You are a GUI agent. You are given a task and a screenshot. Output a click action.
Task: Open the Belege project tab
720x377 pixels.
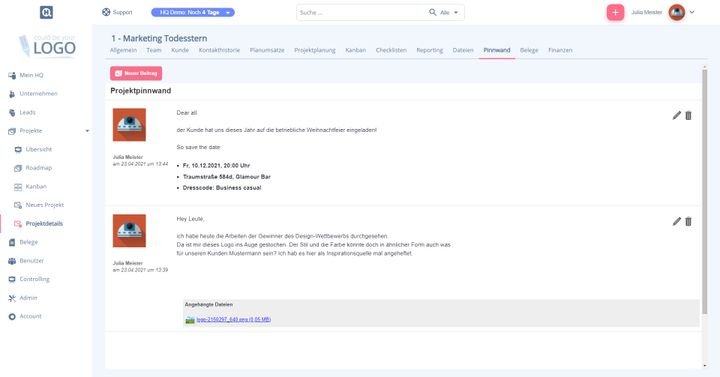[x=529, y=50]
